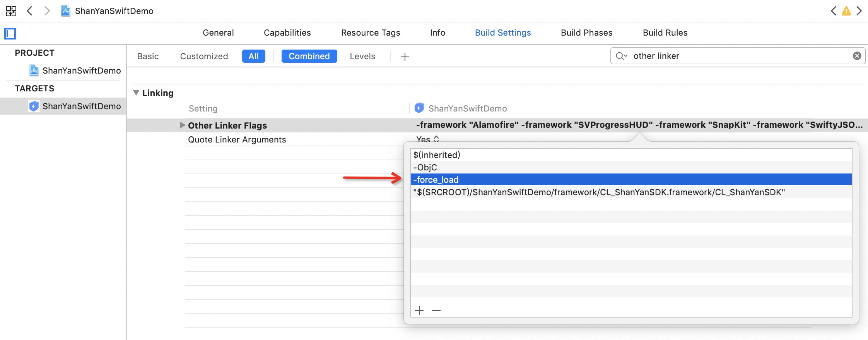Screen dimensions: 868x340
Task: Select ShanYanSwiftDemo under TARGETS
Action: coord(63,106)
